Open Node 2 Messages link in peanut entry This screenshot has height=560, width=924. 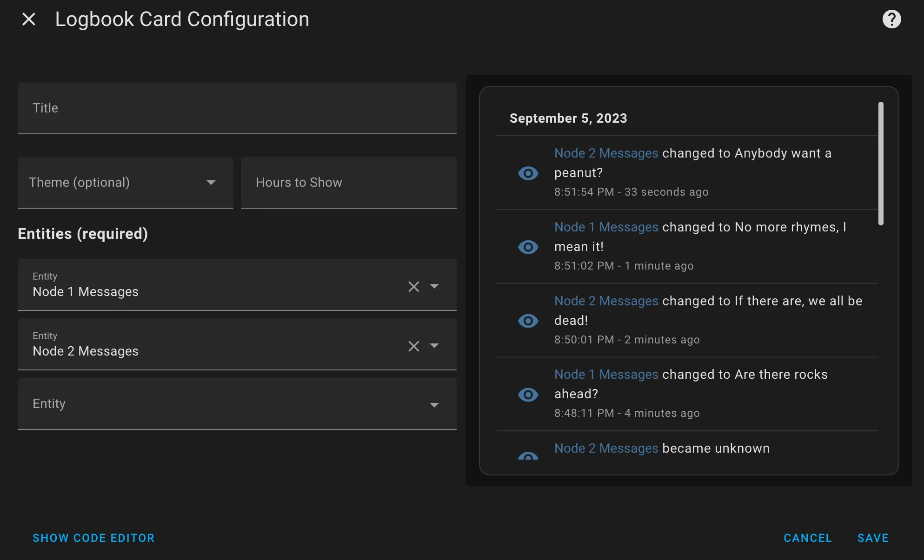click(606, 153)
